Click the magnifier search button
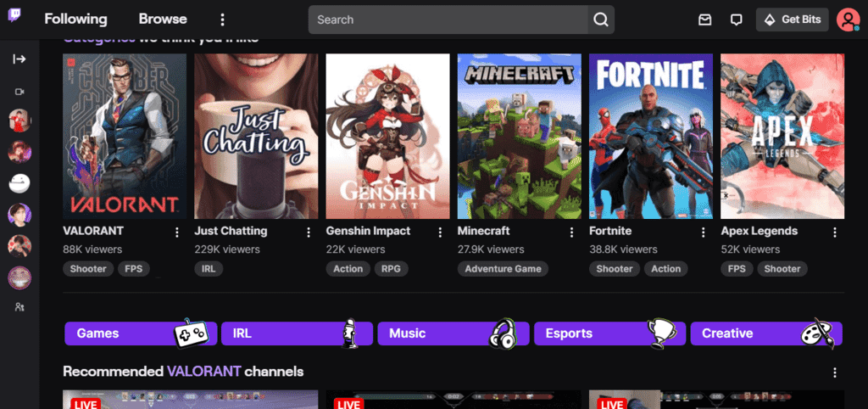Screen dimensions: 868x409 click(x=601, y=20)
